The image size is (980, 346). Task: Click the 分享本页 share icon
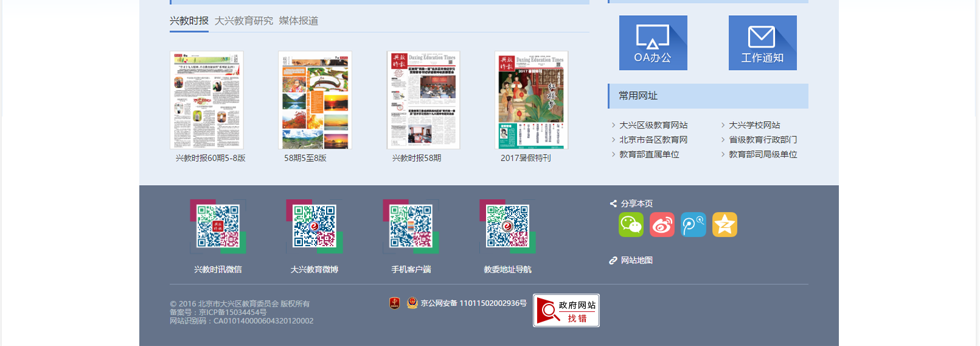coord(613,203)
